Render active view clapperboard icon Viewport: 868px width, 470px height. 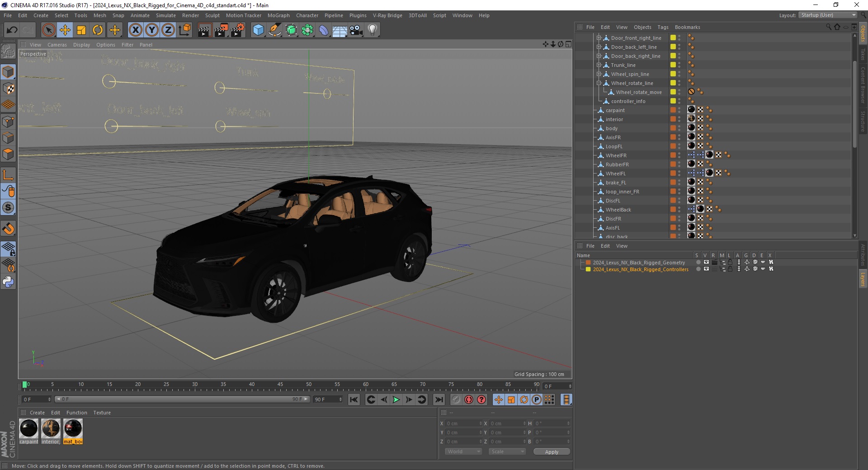pyautogui.click(x=204, y=30)
